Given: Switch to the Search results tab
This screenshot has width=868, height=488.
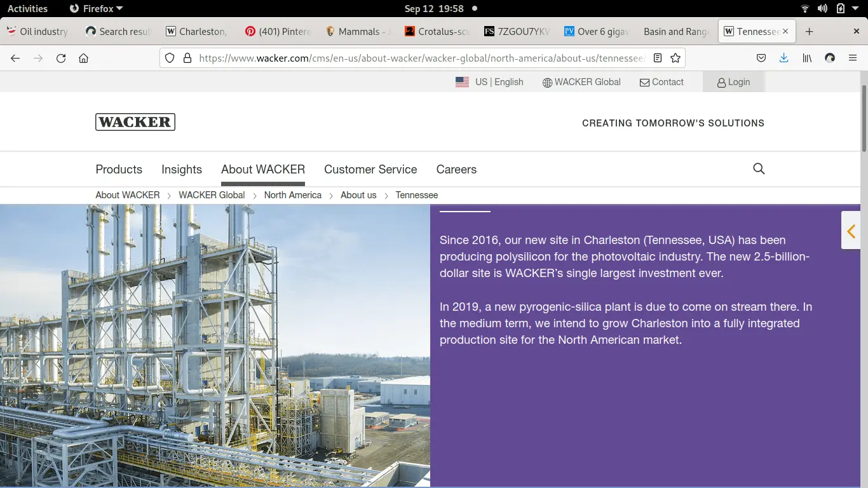Looking at the screenshot, I should pos(118,31).
